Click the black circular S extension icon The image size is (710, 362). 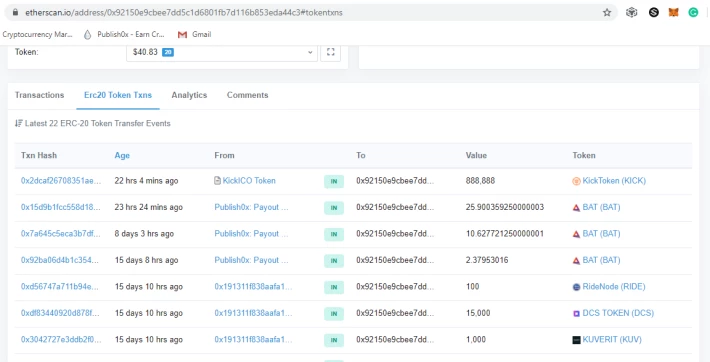point(653,13)
